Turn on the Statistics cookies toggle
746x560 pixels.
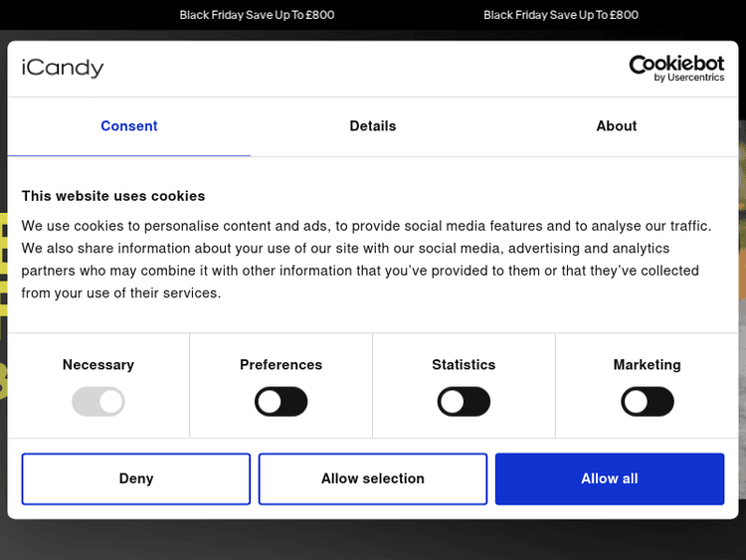coord(464,402)
